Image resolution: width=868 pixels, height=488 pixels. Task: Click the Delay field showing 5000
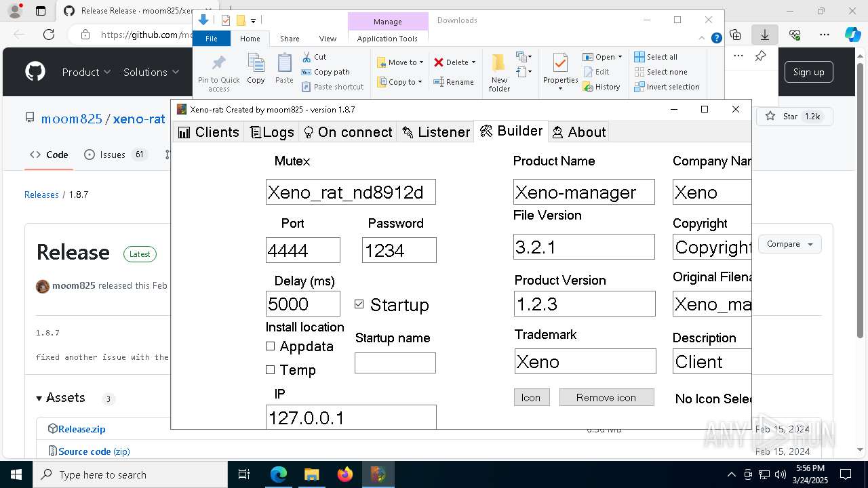tap(303, 304)
